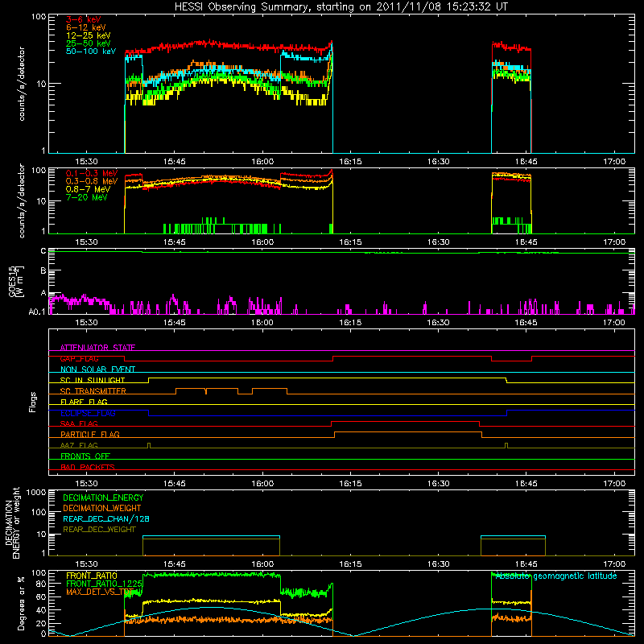Click the Absolute geomagnetic latitude label
The height and width of the screenshot is (644, 644).
click(556, 576)
